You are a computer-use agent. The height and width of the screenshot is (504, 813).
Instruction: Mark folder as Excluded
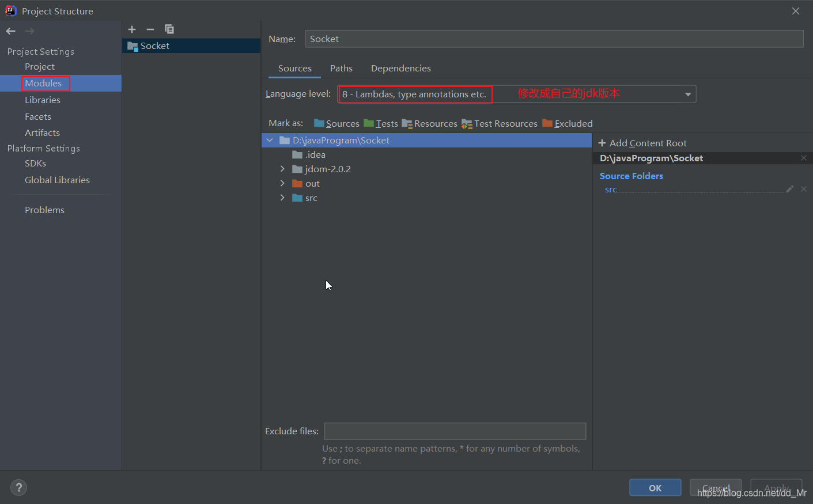tap(568, 123)
